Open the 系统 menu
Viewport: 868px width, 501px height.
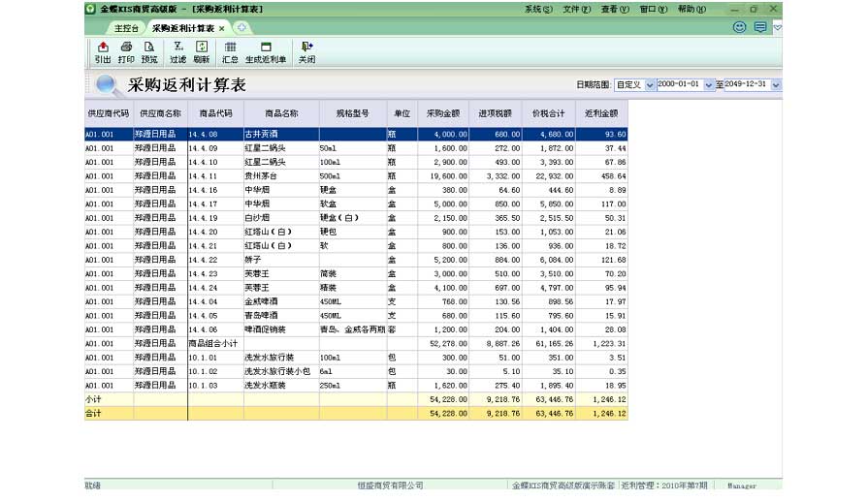point(538,9)
